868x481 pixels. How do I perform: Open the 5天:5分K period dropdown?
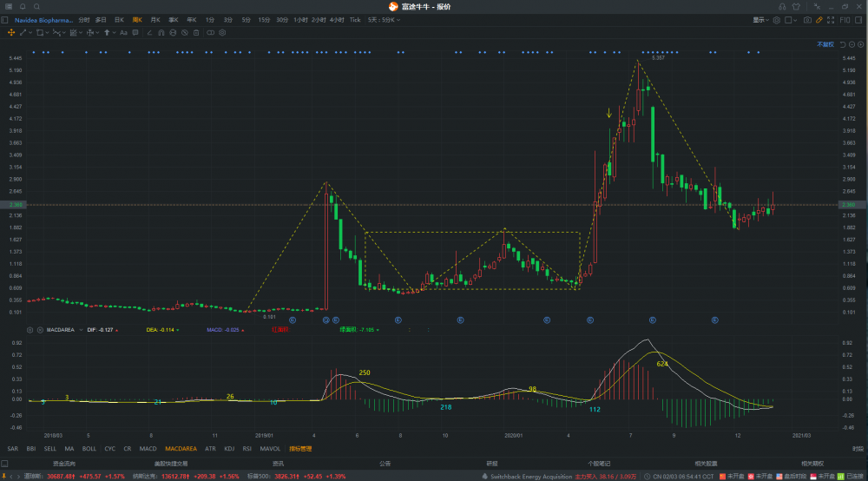[384, 19]
